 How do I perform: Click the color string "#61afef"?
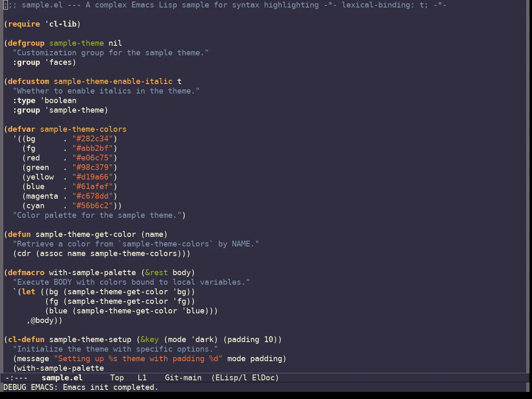[92, 187]
